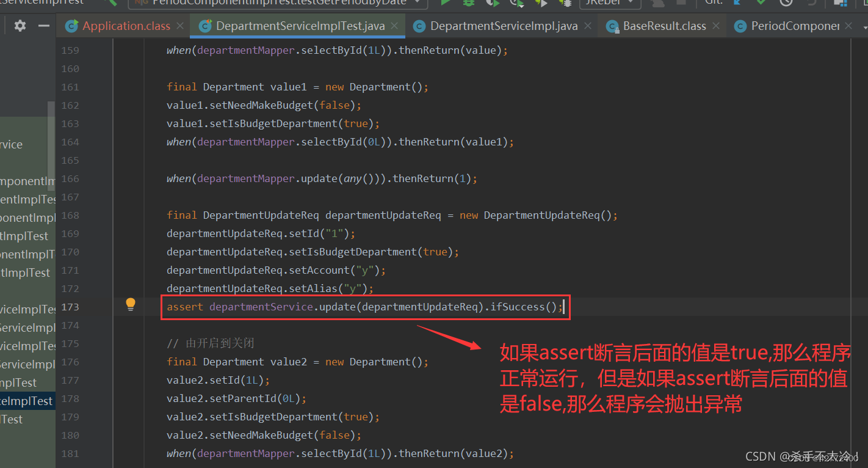Click 'value1.setNeedMakeBudget(false);' code line
This screenshot has width=868, height=468.
(x=264, y=105)
